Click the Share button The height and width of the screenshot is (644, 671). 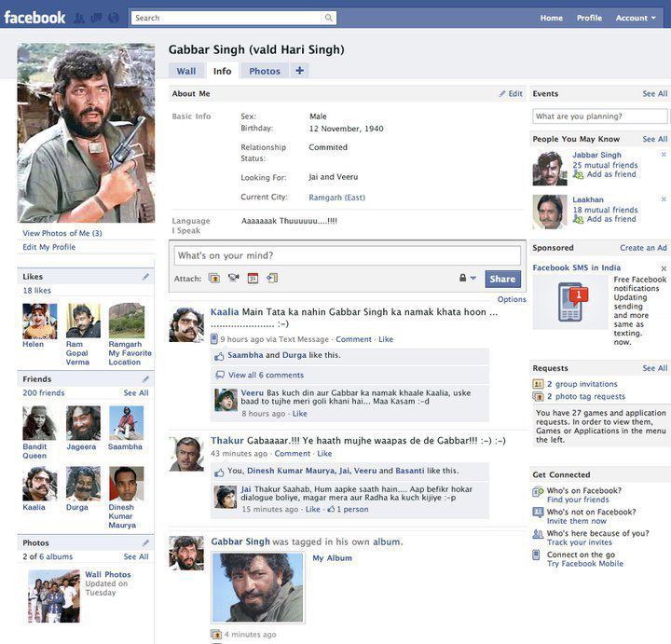[x=502, y=279]
